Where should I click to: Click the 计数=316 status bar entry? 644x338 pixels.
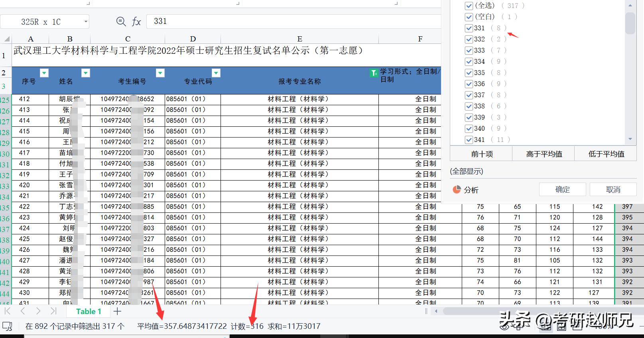[247, 326]
